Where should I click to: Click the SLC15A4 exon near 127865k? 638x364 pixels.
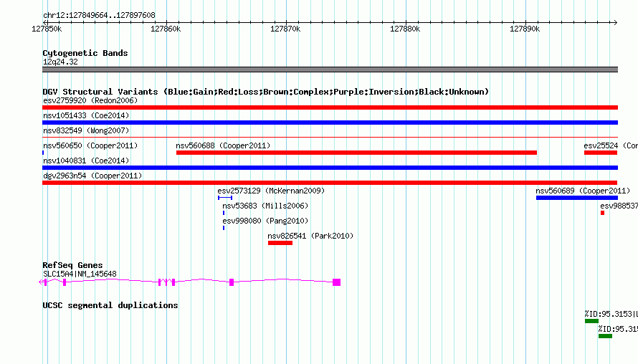click(232, 282)
